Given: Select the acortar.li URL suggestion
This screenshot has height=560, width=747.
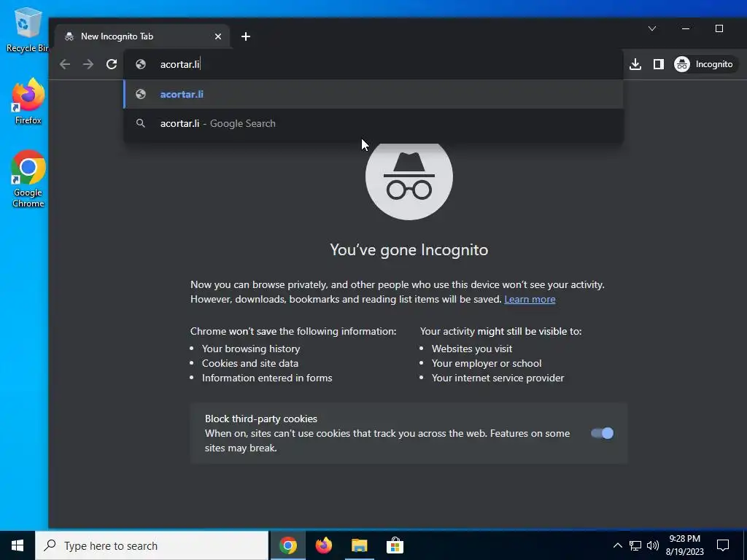Looking at the screenshot, I should [x=373, y=94].
